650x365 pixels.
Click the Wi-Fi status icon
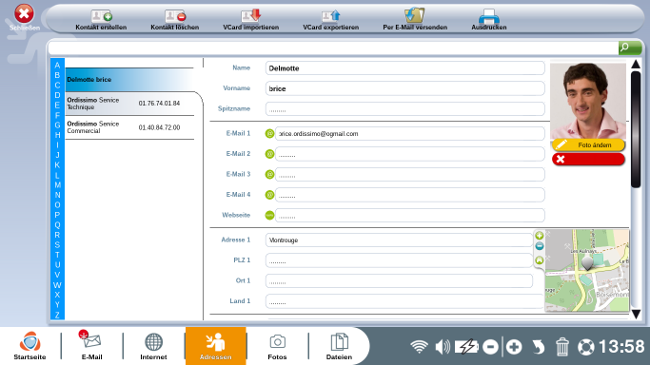click(x=419, y=347)
